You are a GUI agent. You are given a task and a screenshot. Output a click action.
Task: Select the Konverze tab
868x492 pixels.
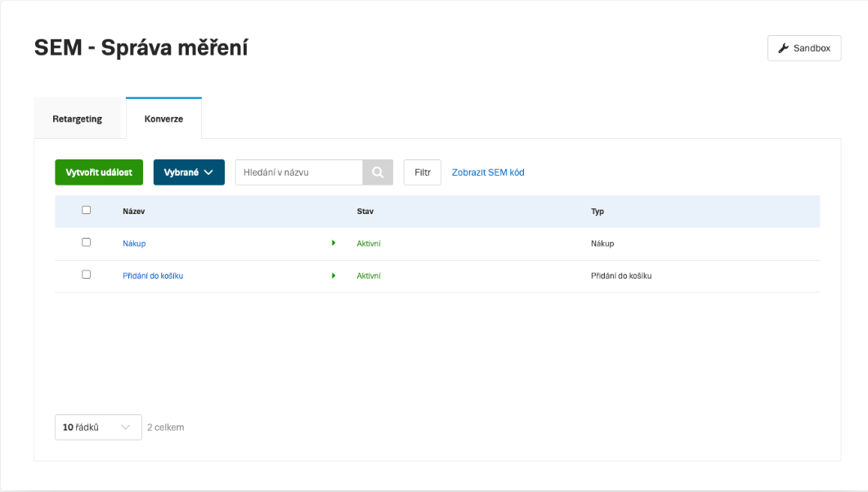[163, 119]
